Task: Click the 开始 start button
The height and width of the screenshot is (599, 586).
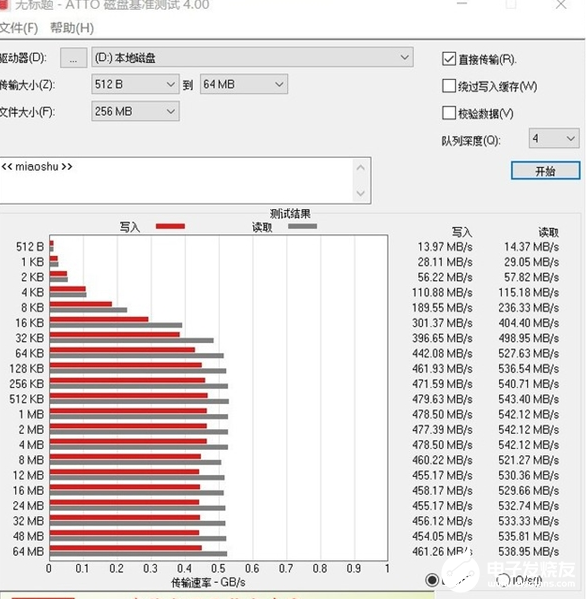Action: [x=546, y=170]
